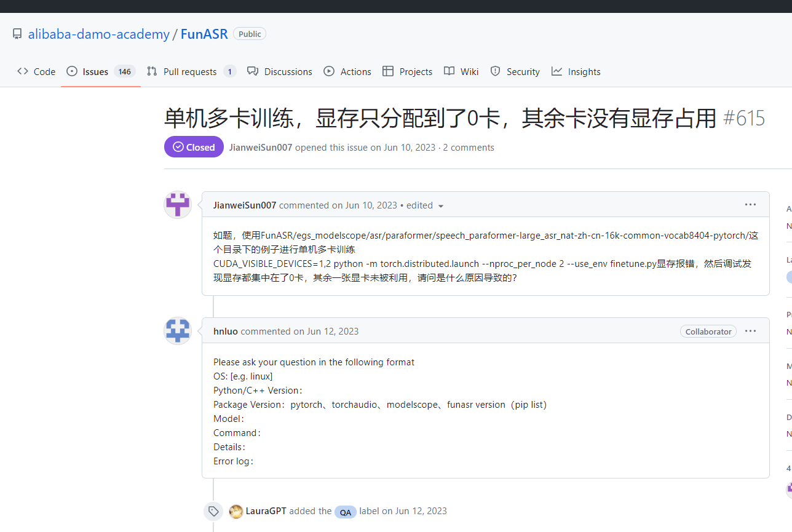792x532 pixels.
Task: Open hnluo author link in second comment
Action: click(226, 332)
